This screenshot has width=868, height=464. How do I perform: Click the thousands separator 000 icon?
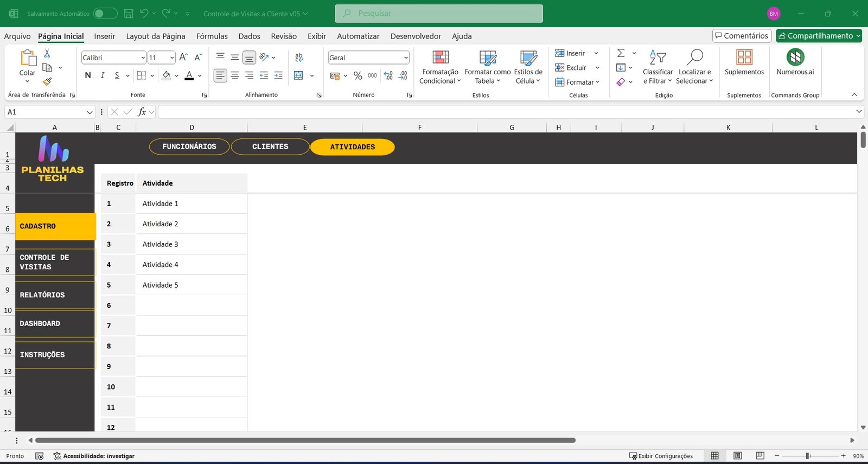[372, 76]
